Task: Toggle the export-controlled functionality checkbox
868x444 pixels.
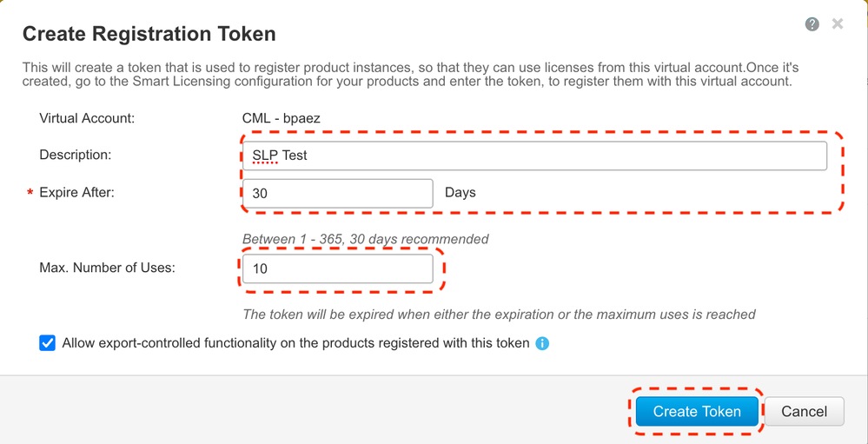Action: (48, 343)
